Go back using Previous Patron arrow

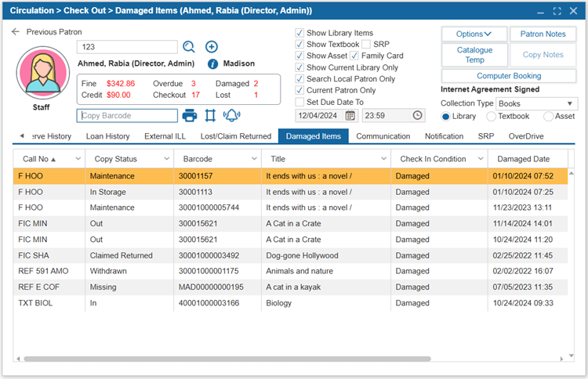point(16,32)
